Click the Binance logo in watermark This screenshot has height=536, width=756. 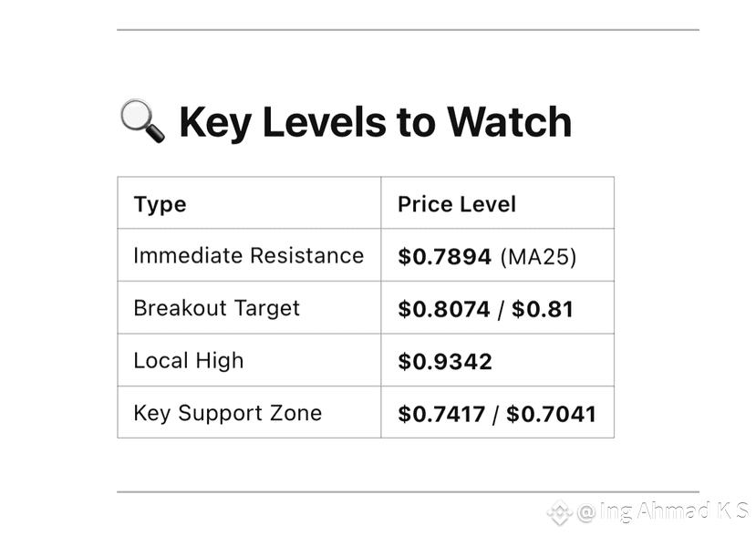click(x=560, y=512)
